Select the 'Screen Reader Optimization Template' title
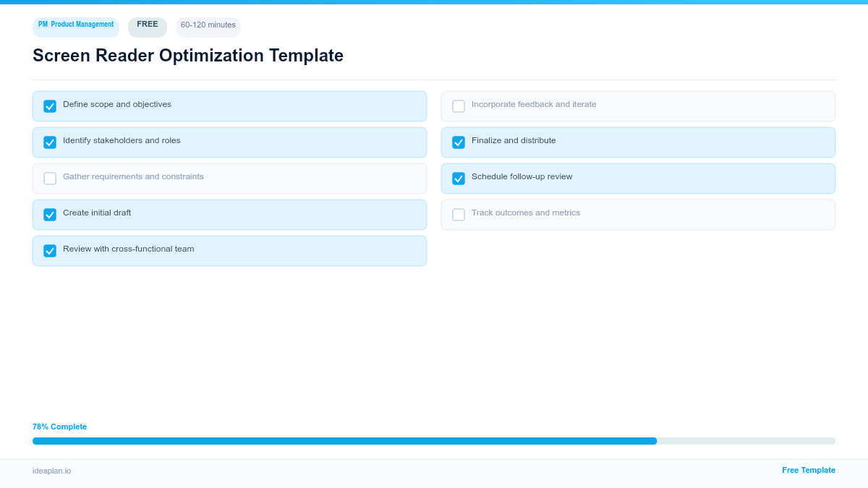 click(187, 55)
